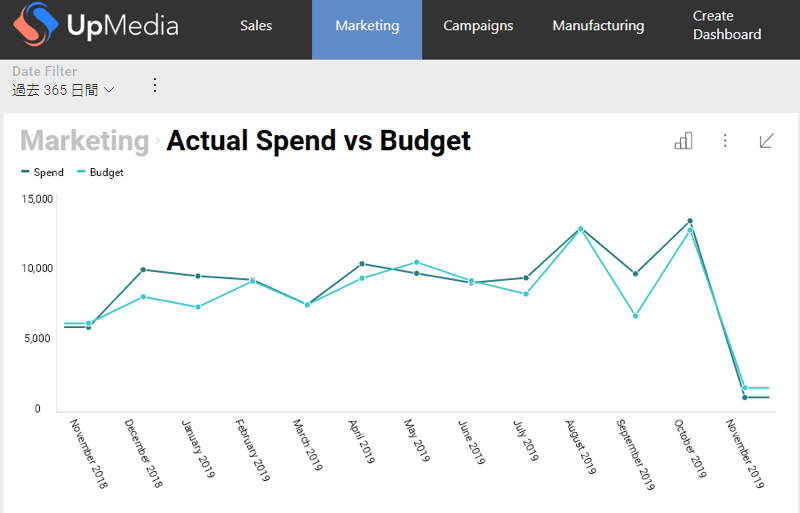
Task: Click October 2019 Spend peak point
Action: point(689,221)
